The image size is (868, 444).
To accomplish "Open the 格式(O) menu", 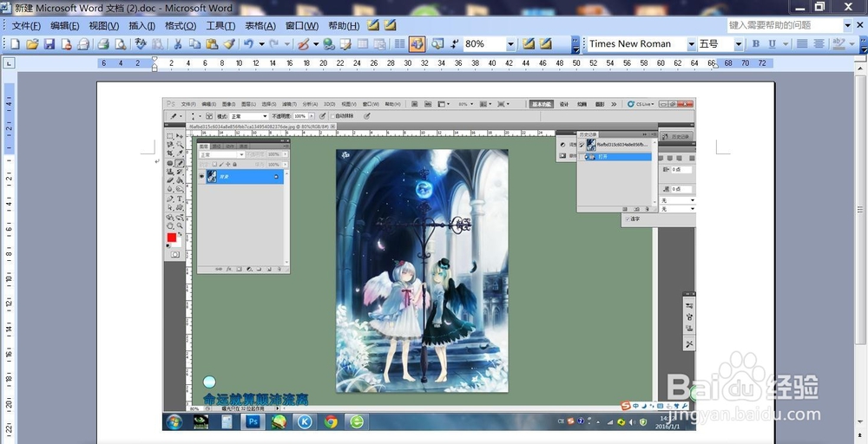I will (x=181, y=26).
